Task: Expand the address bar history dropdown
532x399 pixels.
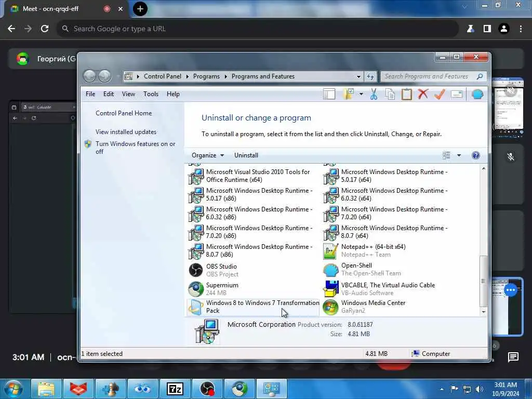Action: point(358,77)
